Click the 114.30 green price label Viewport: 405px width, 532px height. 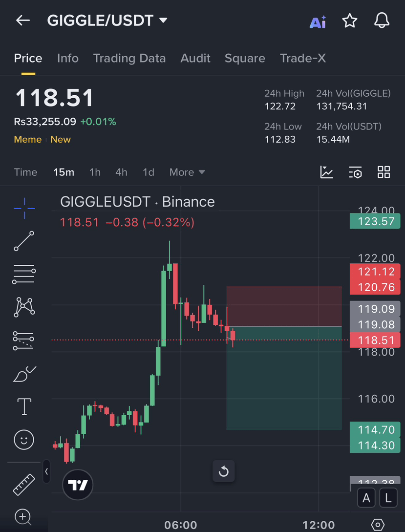pos(375,445)
